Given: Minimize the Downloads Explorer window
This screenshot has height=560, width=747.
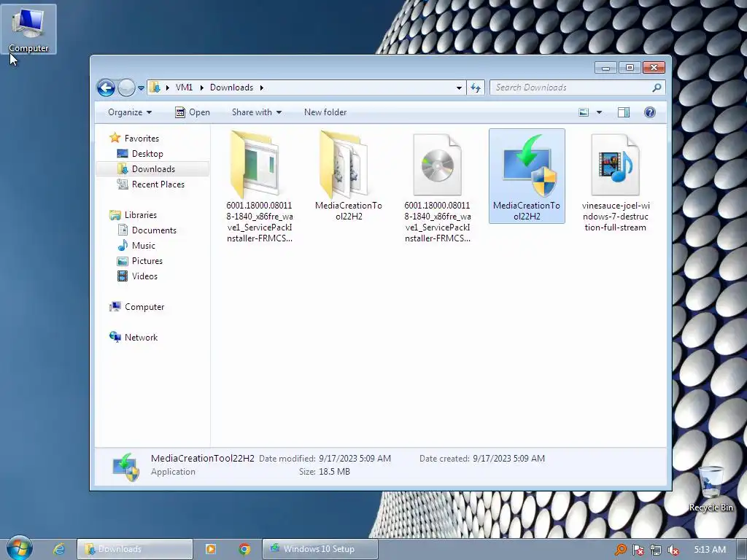Looking at the screenshot, I should pos(605,68).
